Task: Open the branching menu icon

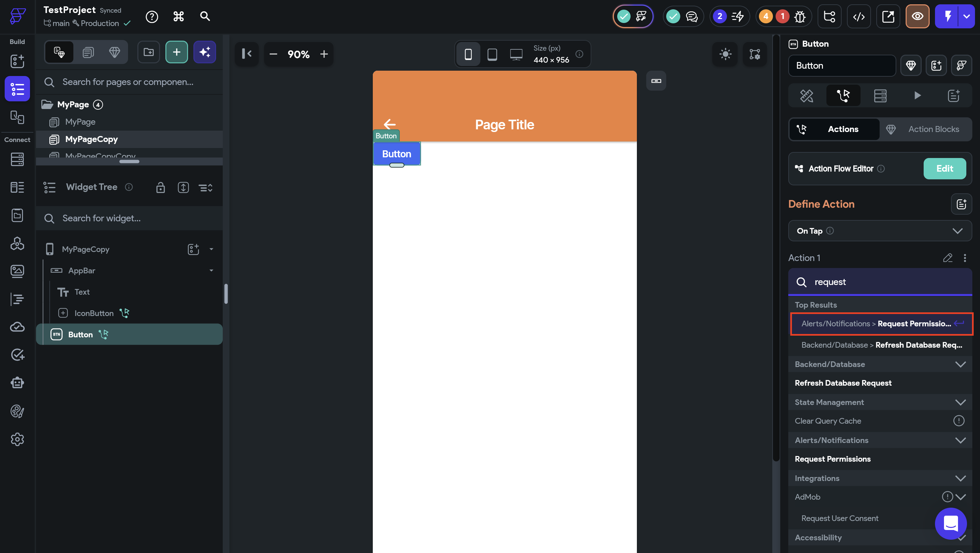Action: click(x=829, y=16)
